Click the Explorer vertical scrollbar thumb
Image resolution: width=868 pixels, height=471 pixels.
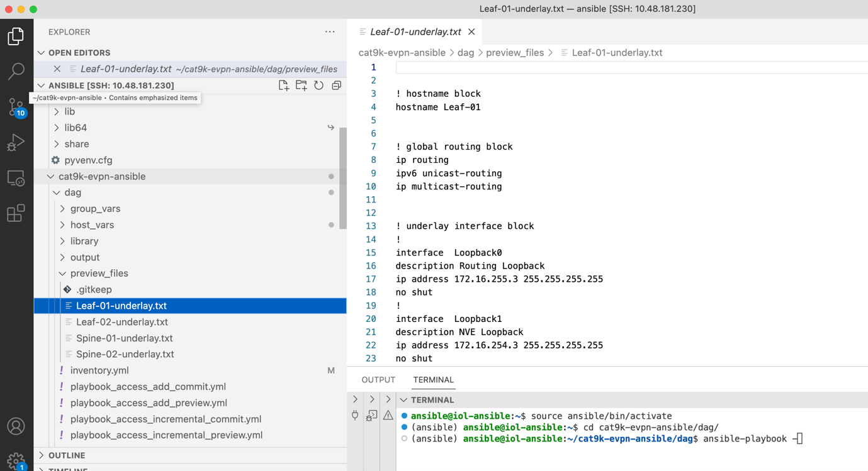coord(343,179)
